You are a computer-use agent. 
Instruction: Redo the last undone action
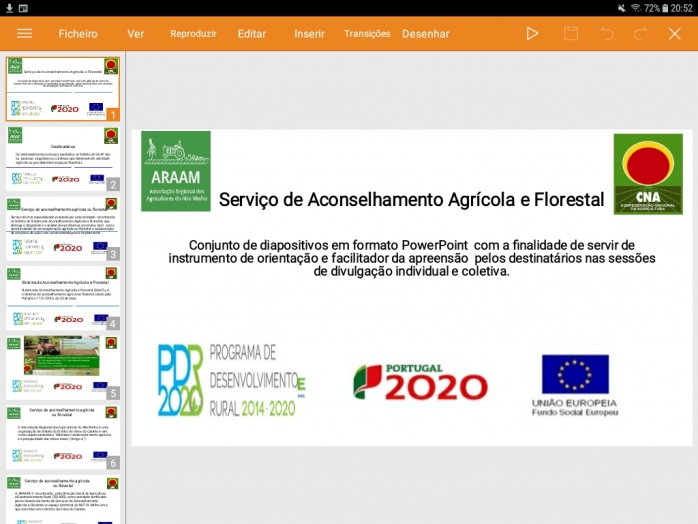click(x=640, y=33)
